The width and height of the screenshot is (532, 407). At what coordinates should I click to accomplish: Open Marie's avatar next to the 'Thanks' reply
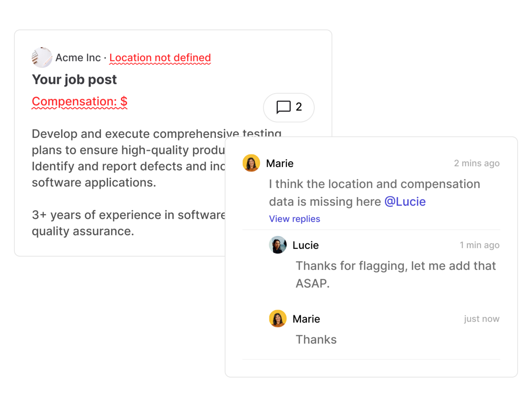coord(278,319)
